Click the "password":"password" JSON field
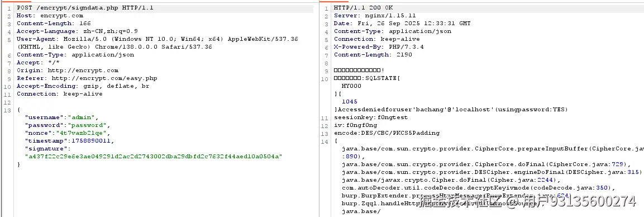The height and width of the screenshot is (217, 644). point(68,125)
